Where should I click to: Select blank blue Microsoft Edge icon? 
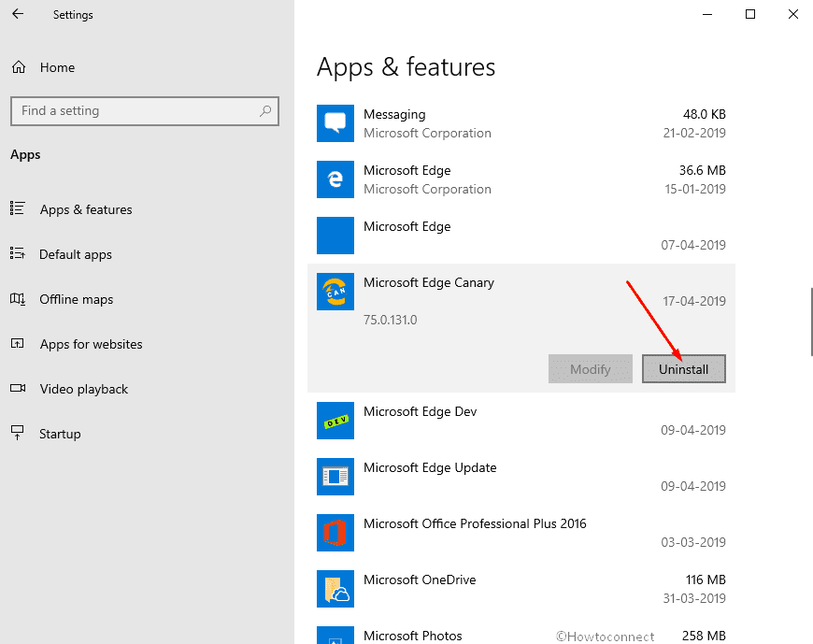(335, 236)
